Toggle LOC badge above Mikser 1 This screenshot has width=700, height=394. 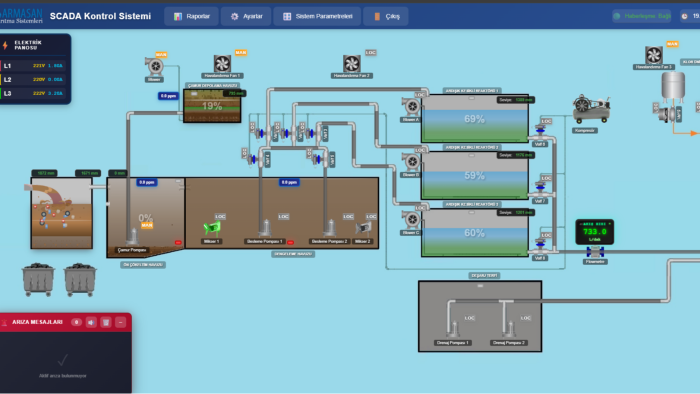pos(220,216)
